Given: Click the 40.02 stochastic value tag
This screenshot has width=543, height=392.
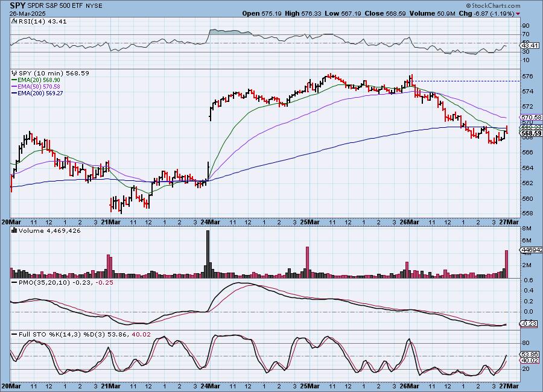Looking at the screenshot, I should pos(530,361).
